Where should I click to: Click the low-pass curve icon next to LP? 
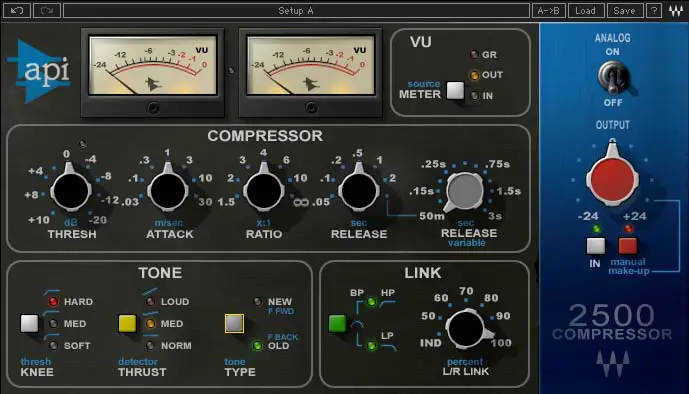pyautogui.click(x=389, y=347)
